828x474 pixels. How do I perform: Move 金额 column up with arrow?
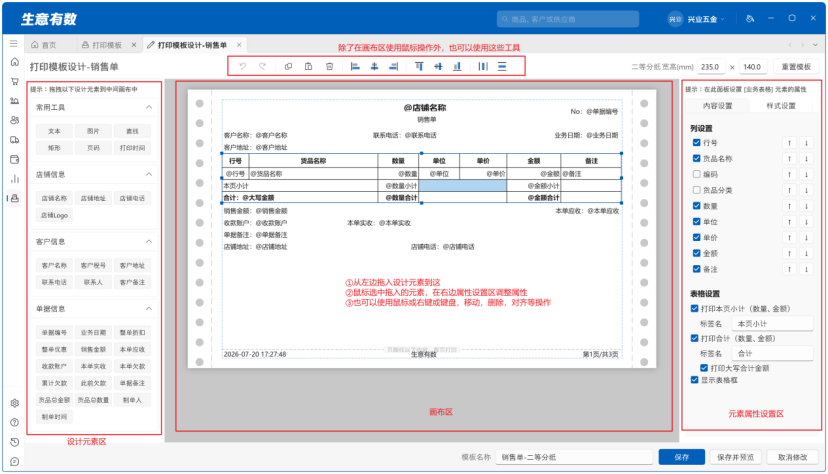789,254
